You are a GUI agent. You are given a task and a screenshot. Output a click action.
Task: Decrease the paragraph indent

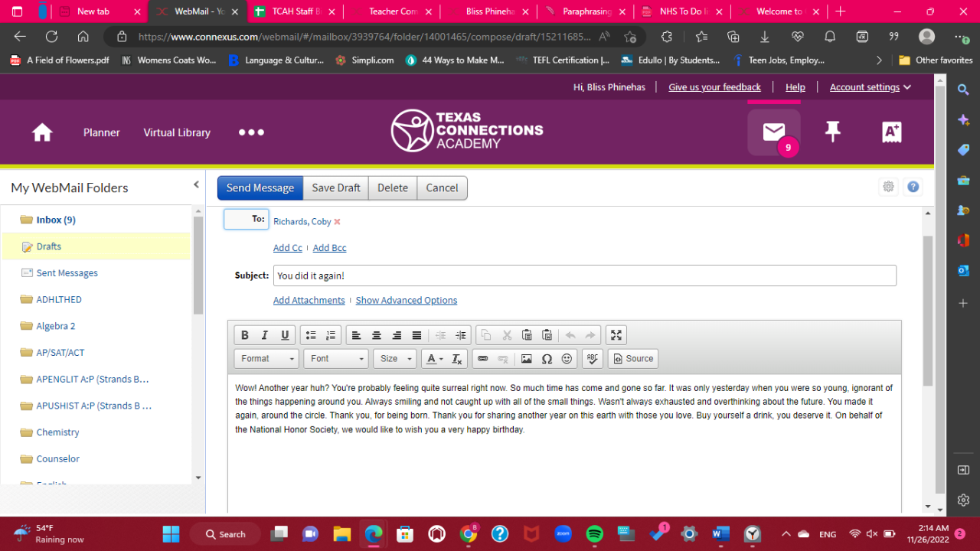point(441,335)
